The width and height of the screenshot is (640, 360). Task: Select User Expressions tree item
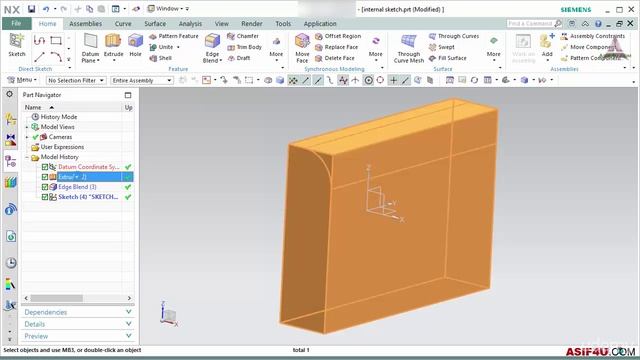click(x=62, y=147)
